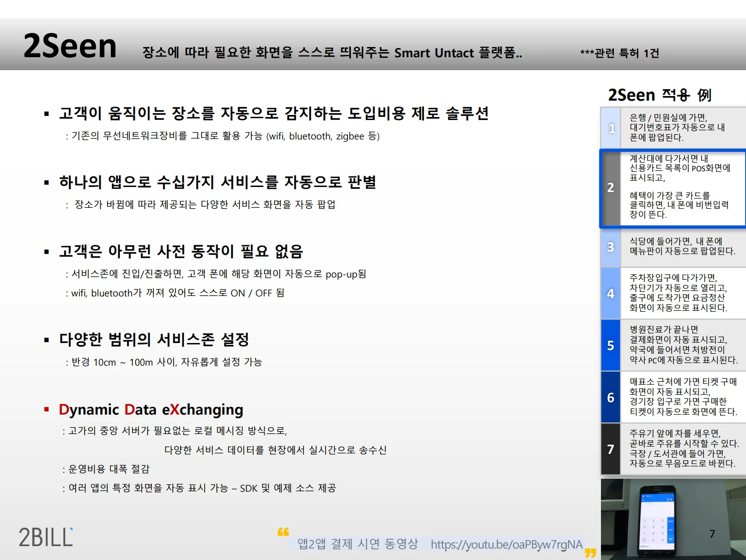
Task: Click the orange closing quotation mark
Action: click(590, 553)
